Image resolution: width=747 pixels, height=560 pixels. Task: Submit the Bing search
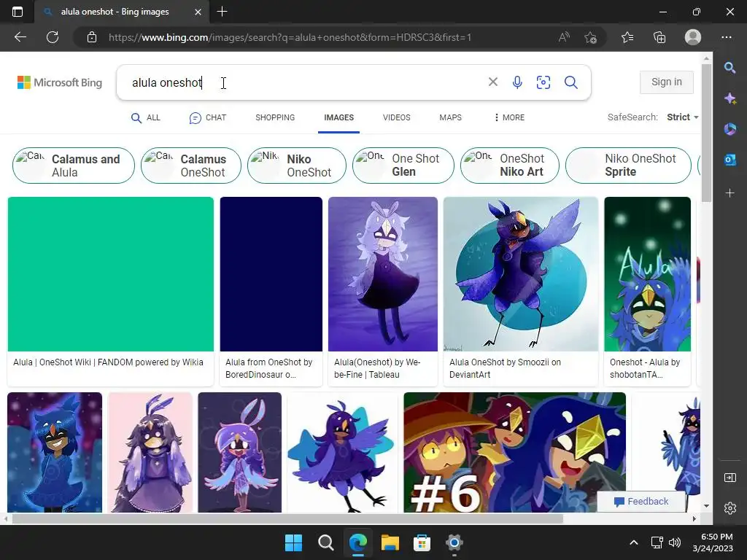click(x=570, y=82)
